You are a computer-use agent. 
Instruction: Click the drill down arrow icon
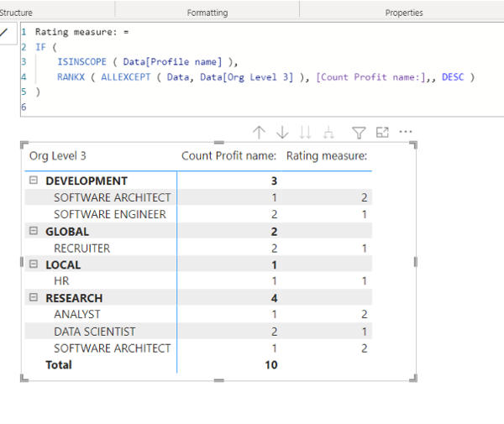click(282, 133)
